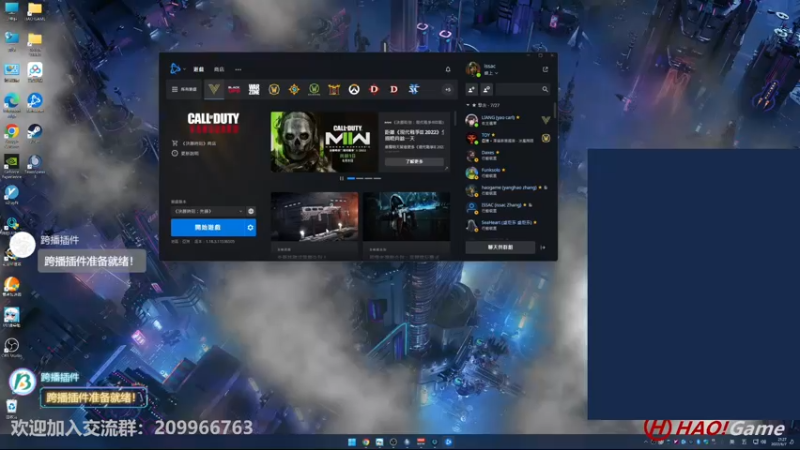
Task: Select the StarCraft game icon
Action: 414,89
